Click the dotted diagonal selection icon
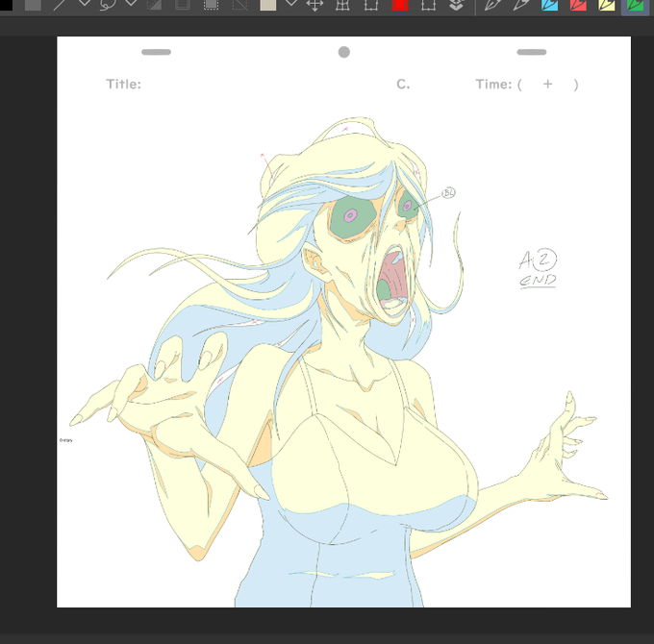Screen dimensions: 654x644 239,5
